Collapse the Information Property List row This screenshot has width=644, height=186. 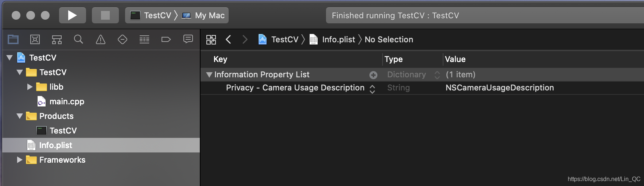coord(209,75)
